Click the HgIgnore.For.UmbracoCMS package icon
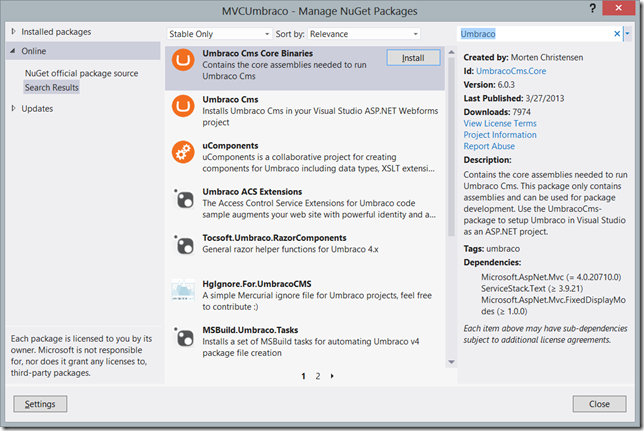This screenshot has width=644, height=431. [x=183, y=290]
